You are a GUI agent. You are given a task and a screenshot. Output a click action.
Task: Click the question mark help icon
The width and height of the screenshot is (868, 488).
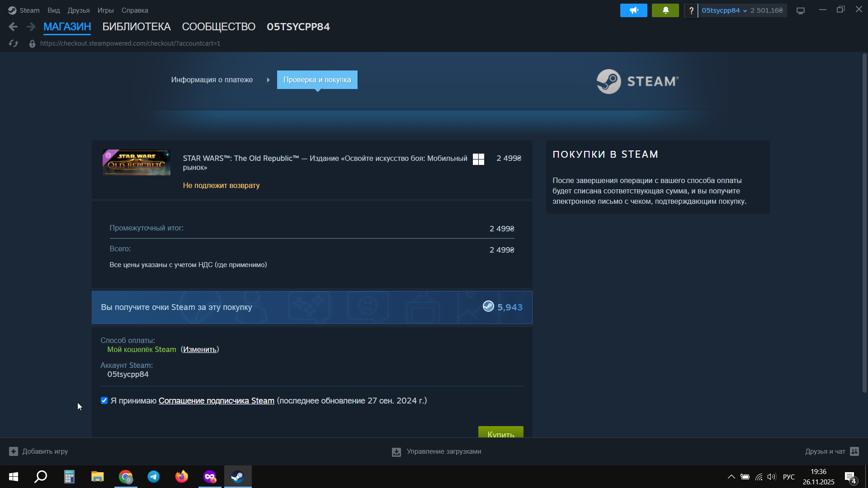[691, 10]
